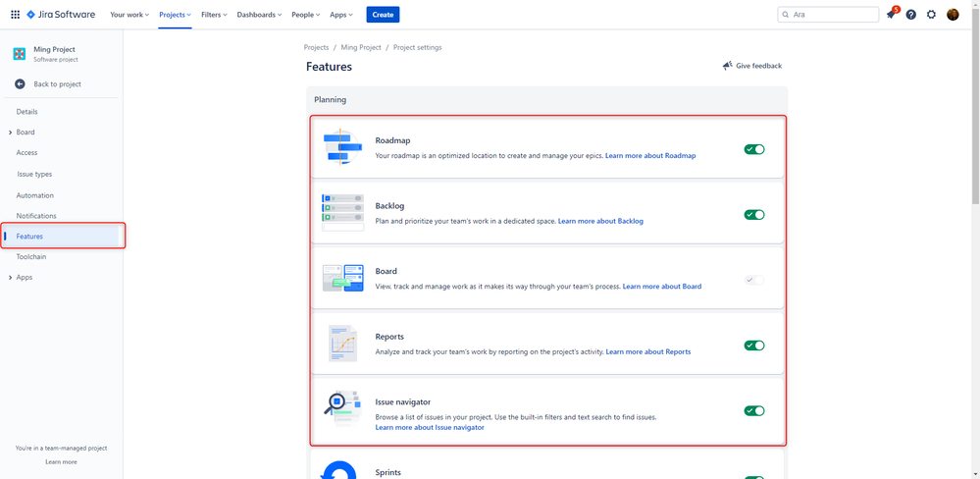Open the Apps dropdown in top navigation
980x479 pixels.
[x=341, y=15]
